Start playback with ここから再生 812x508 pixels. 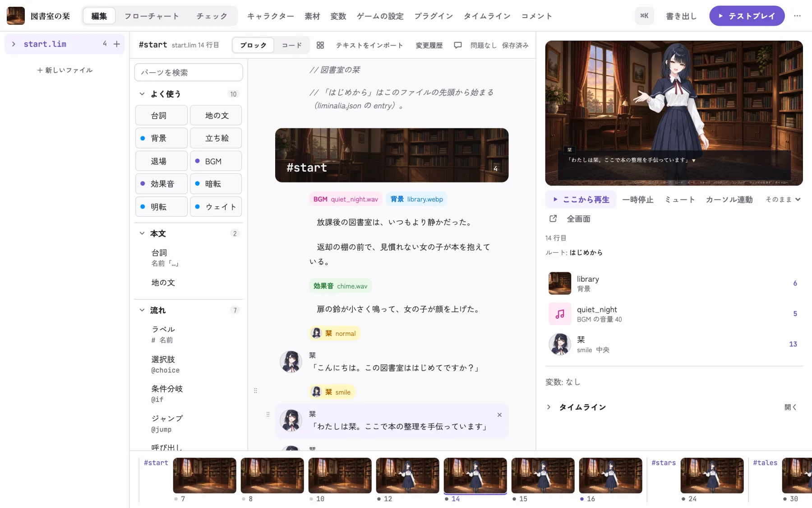click(581, 200)
